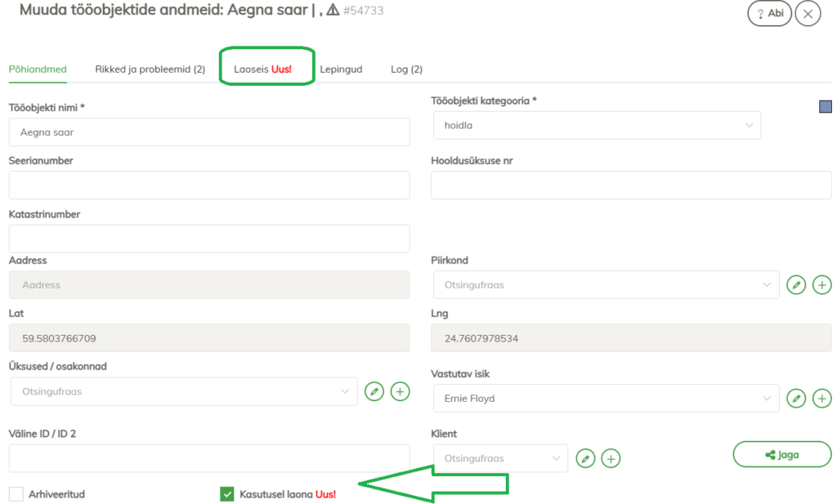Image resolution: width=837 pixels, height=504 pixels.
Task: Open the Tööobjekti kategooria dropdown
Action: click(597, 126)
